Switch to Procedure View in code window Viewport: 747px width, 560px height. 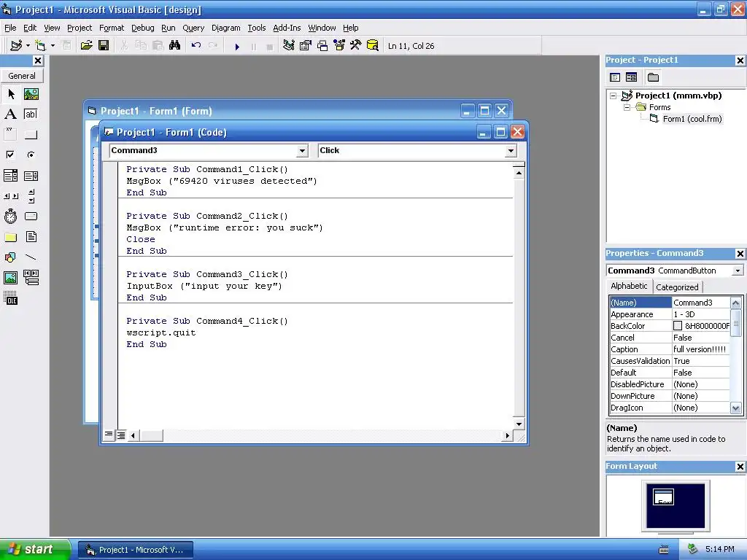point(109,435)
